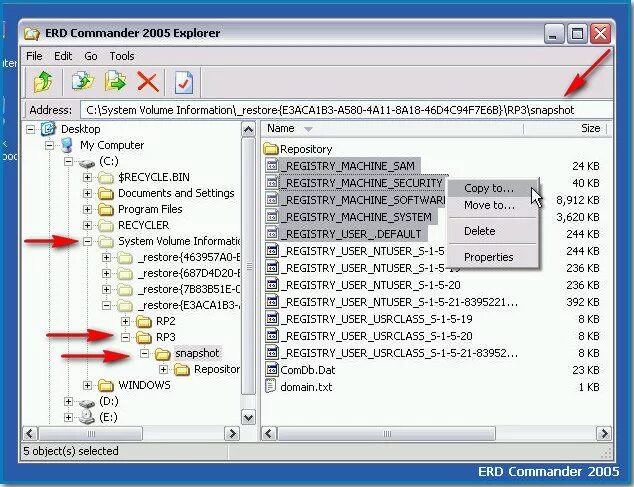The image size is (634, 487).
Task: Click the _REGISTRY_MACHINE_SAM file icon
Action: click(272, 165)
